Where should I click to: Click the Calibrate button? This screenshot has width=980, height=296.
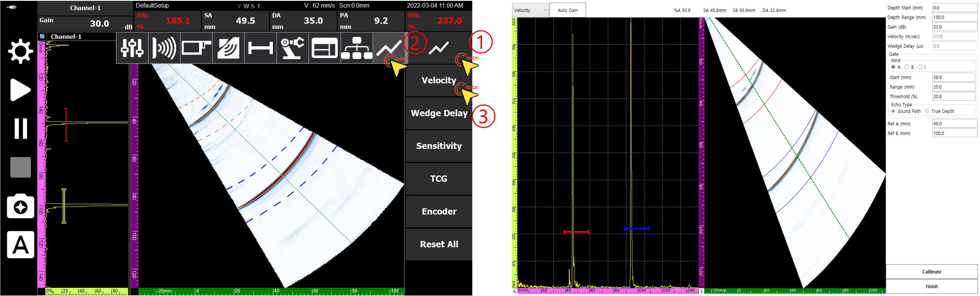[932, 272]
